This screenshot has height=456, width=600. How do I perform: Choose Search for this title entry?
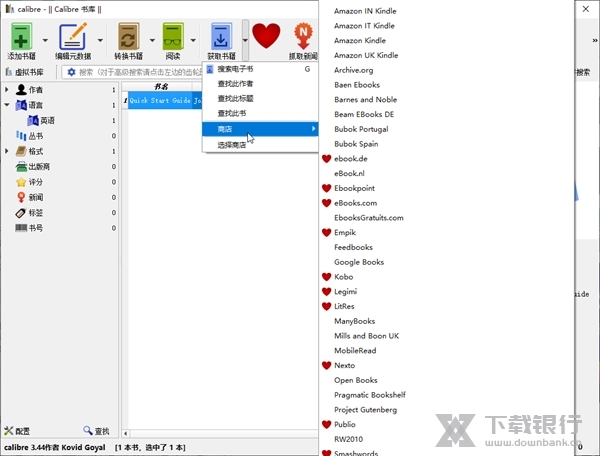(x=260, y=99)
